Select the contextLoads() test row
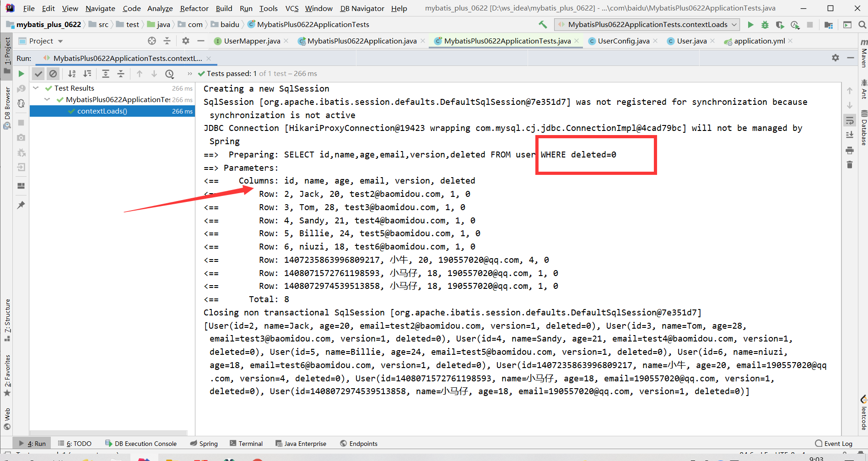The height and width of the screenshot is (461, 868). 112,111
